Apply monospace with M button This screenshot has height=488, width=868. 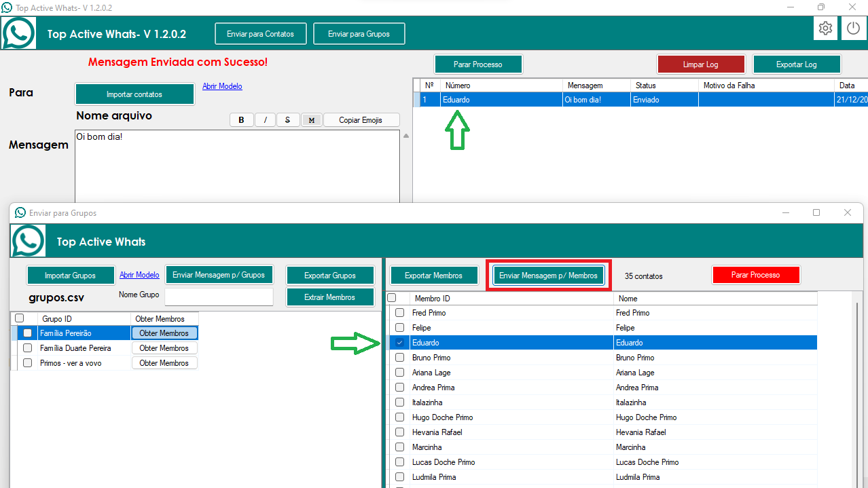click(311, 120)
